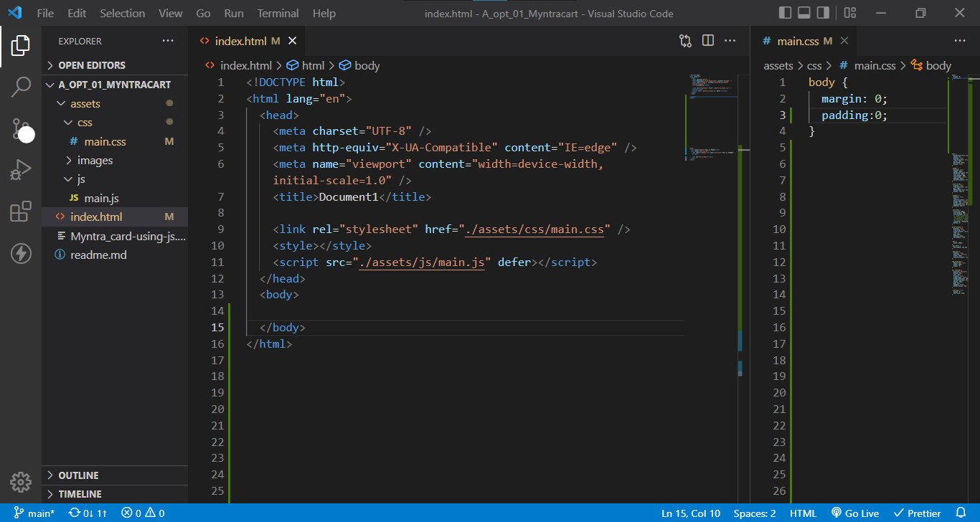Open the Thunder Client lightning icon

(x=21, y=253)
